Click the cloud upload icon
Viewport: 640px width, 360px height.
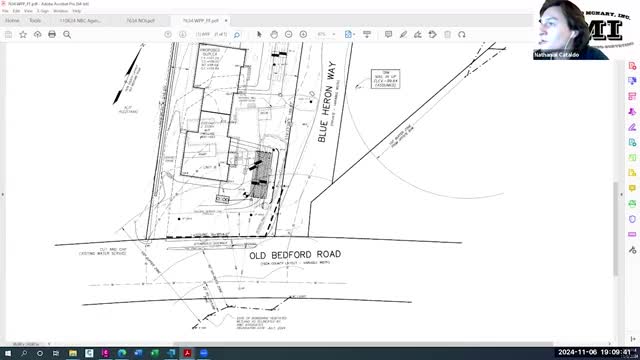(38, 35)
